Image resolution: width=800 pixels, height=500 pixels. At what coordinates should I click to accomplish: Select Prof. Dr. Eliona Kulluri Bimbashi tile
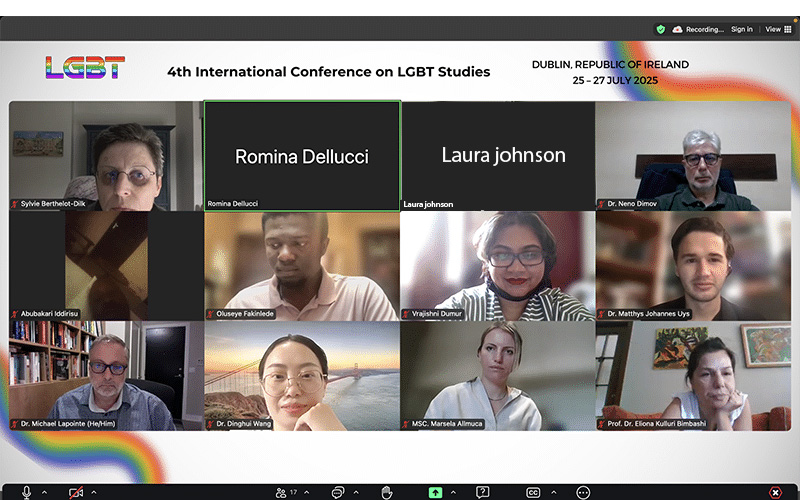click(693, 376)
